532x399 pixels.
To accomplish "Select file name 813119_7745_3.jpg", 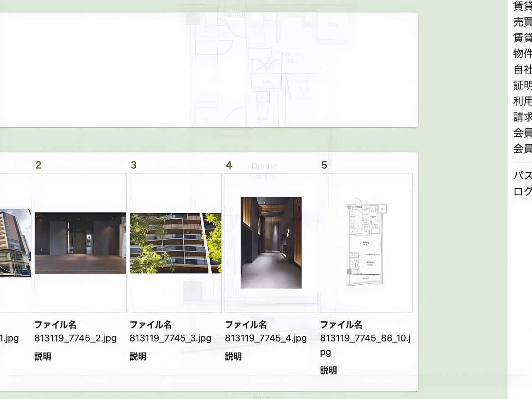I will (170, 338).
